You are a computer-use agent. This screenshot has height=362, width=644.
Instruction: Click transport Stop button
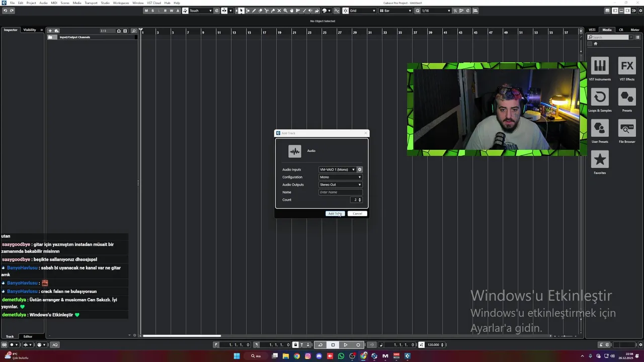pyautogui.click(x=333, y=344)
